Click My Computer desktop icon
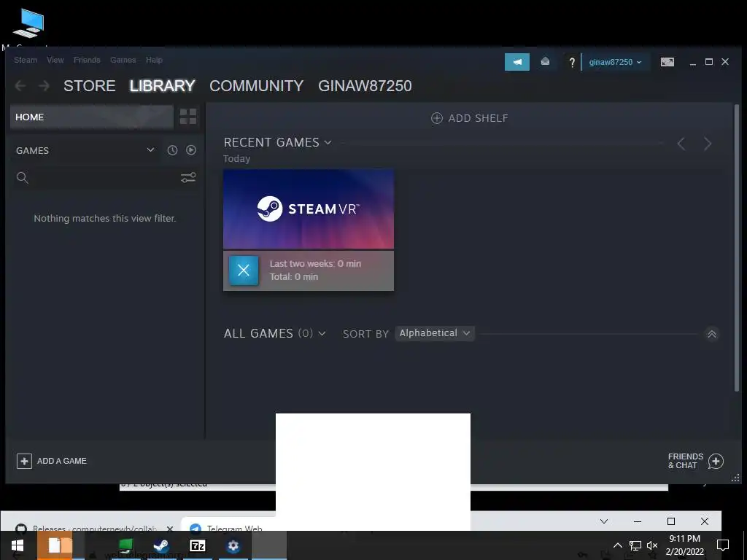 [x=28, y=28]
